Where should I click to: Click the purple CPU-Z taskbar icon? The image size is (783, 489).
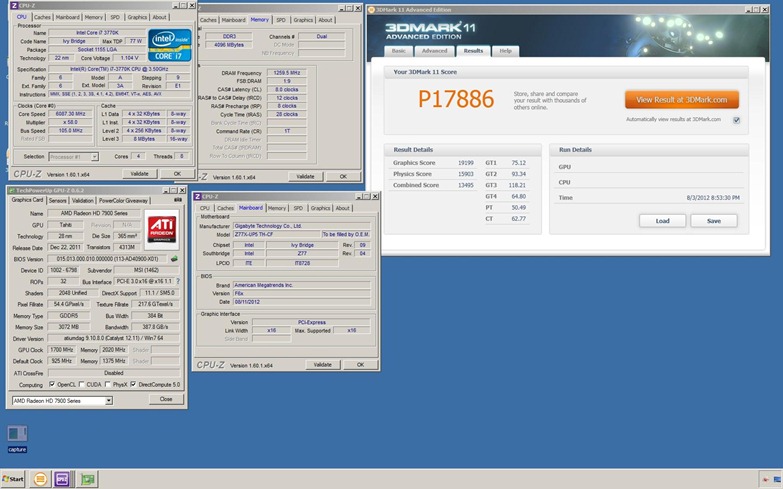(61, 479)
